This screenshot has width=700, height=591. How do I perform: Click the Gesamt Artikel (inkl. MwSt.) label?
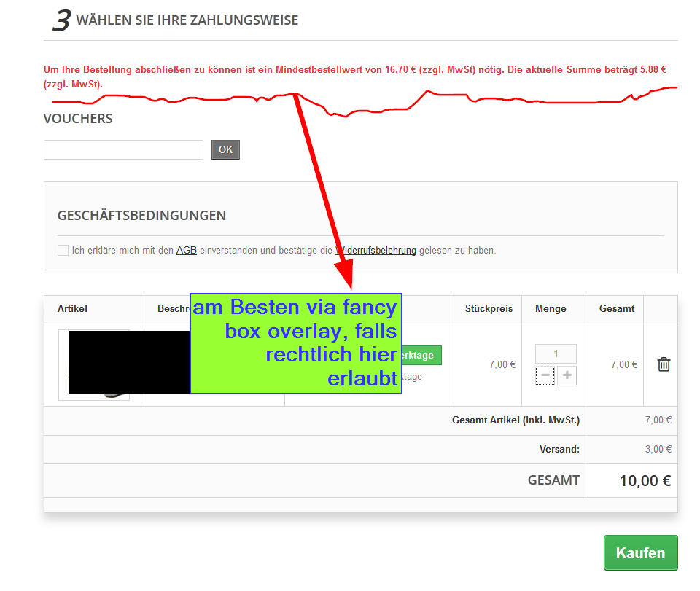(x=516, y=420)
